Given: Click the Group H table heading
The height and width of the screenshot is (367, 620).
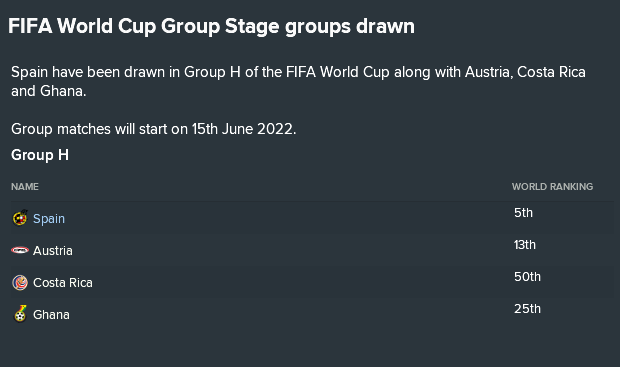Looking at the screenshot, I should pyautogui.click(x=40, y=155).
